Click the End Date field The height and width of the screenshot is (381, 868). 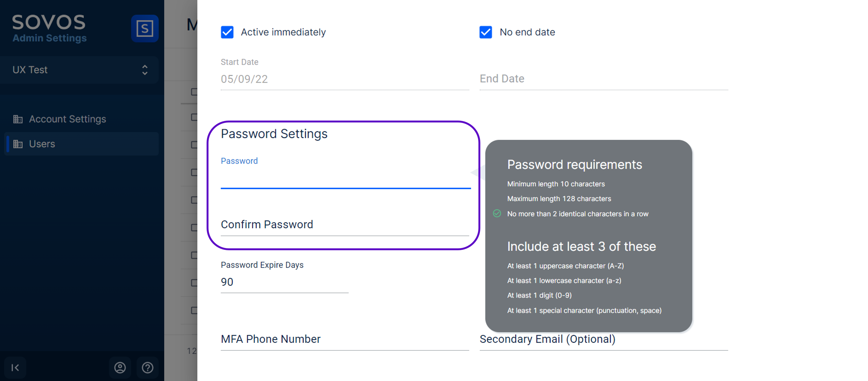tap(603, 79)
